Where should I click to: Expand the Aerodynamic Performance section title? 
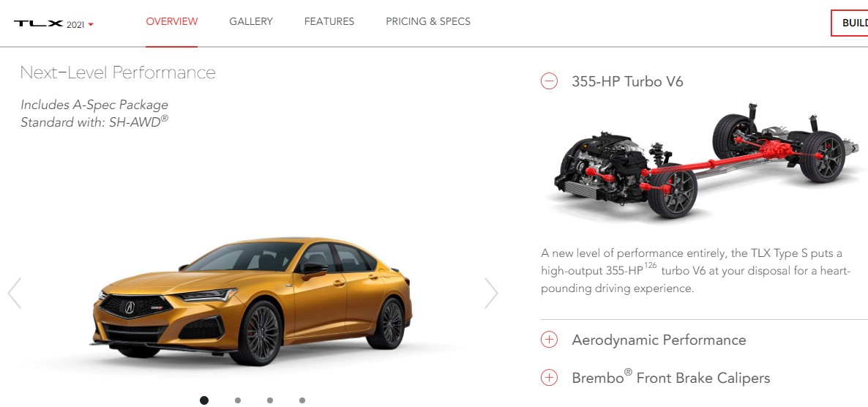[659, 340]
